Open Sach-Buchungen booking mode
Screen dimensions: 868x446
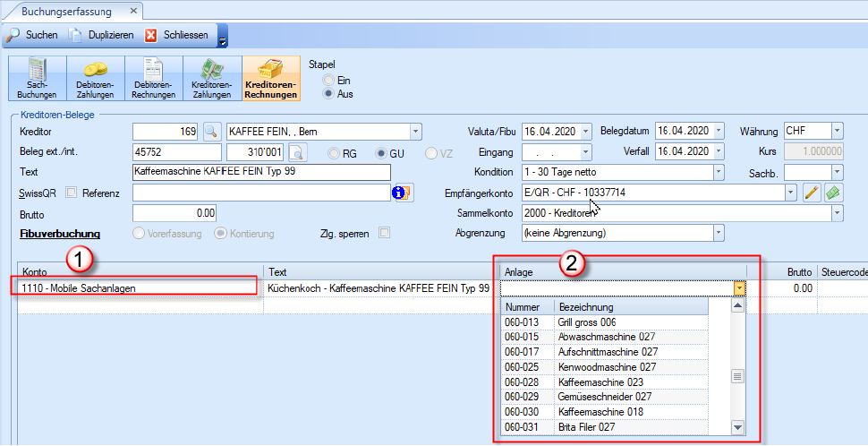coord(37,78)
